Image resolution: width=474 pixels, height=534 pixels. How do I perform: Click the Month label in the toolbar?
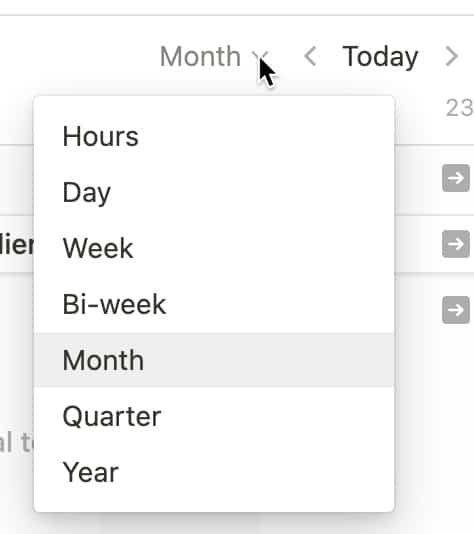tap(201, 57)
